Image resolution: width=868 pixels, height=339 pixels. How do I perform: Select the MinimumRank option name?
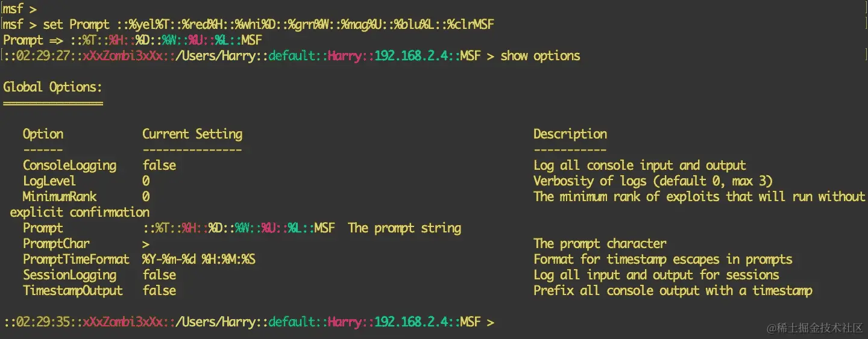click(60, 197)
